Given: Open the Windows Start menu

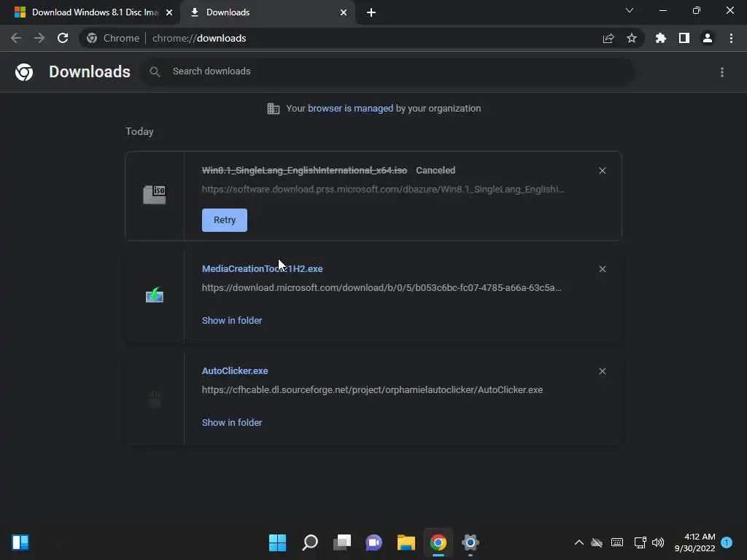Looking at the screenshot, I should 277,542.
